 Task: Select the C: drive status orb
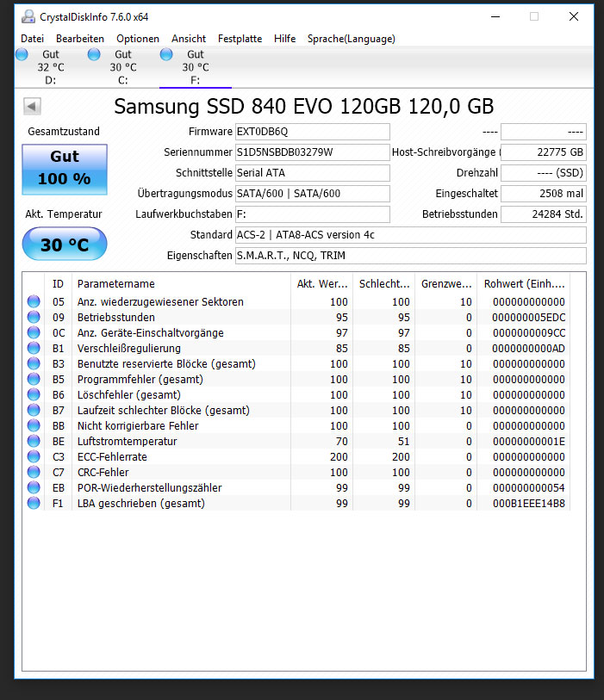[x=94, y=54]
